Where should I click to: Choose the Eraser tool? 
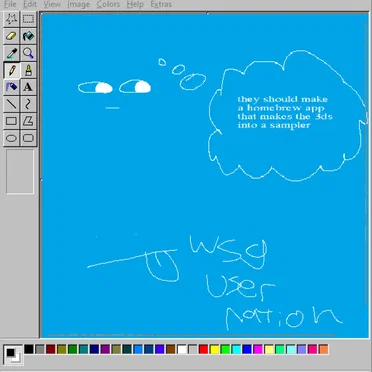click(x=11, y=36)
